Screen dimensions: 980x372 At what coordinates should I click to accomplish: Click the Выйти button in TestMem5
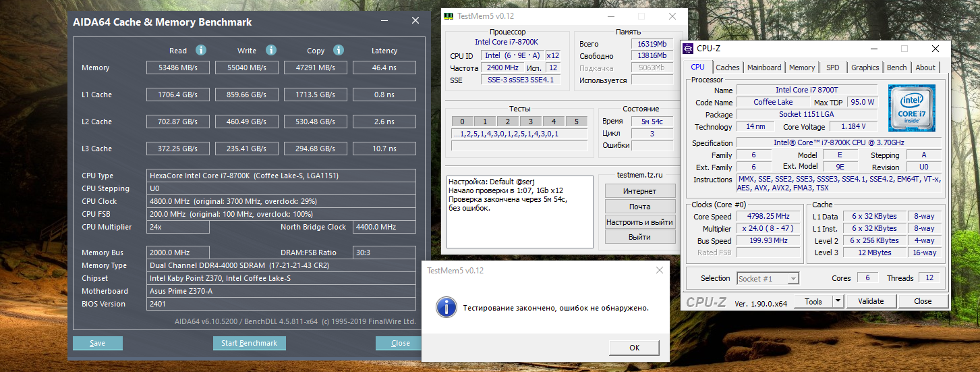pos(640,237)
